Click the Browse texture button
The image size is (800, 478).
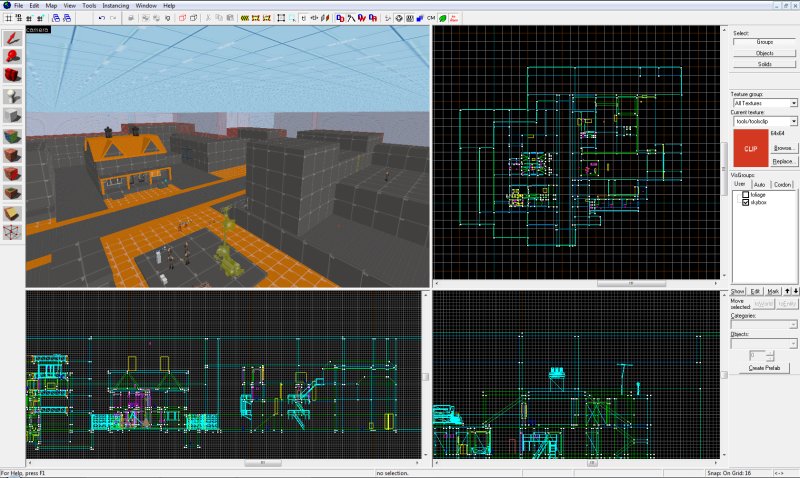783,148
